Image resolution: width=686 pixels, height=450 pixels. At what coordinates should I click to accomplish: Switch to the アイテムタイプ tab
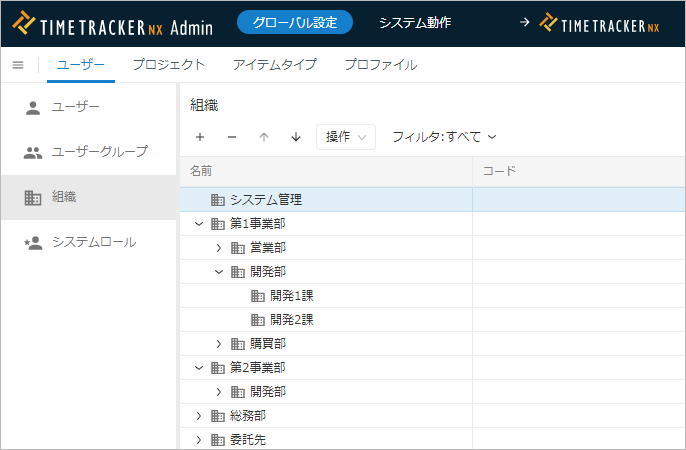coord(274,65)
